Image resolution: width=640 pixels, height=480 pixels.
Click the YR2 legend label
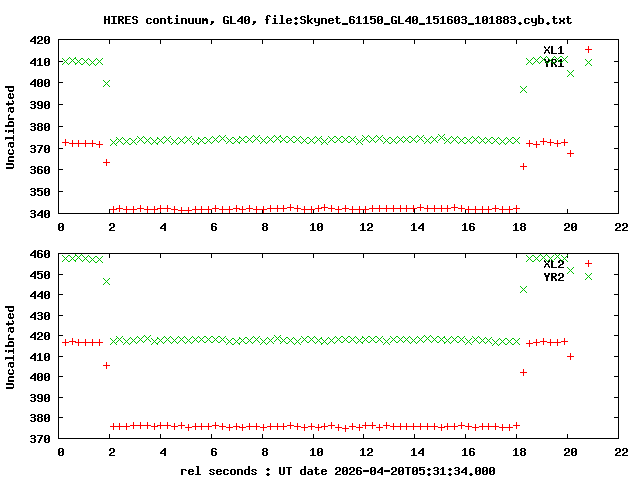(x=553, y=278)
